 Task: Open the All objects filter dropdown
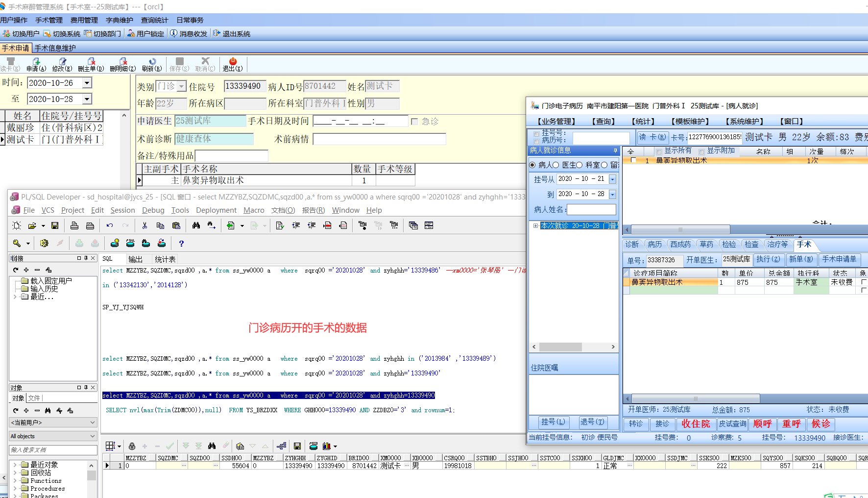click(93, 436)
